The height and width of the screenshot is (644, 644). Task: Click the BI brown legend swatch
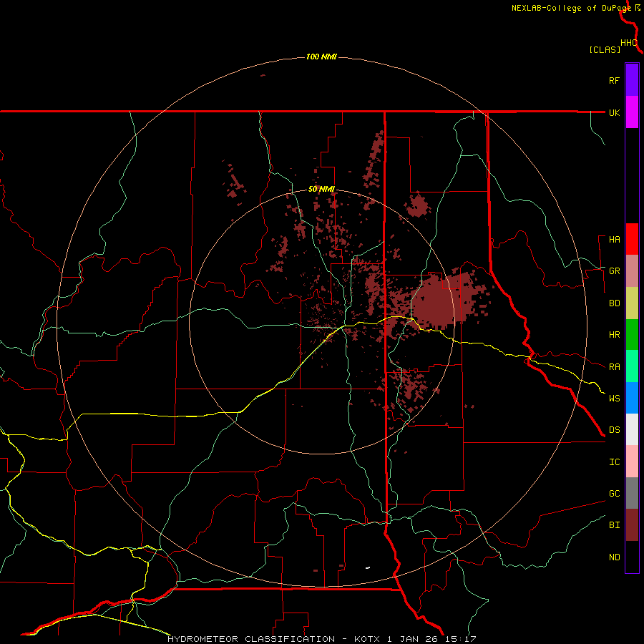(x=632, y=525)
